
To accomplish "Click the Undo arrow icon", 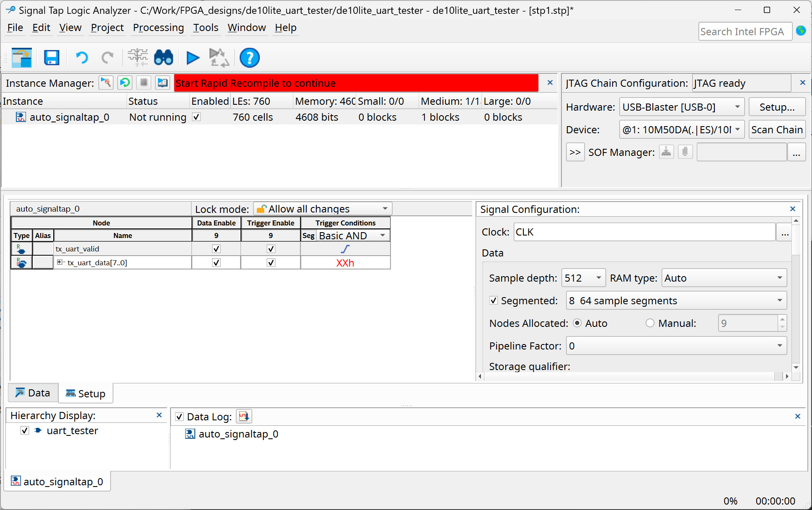I will tap(82, 57).
